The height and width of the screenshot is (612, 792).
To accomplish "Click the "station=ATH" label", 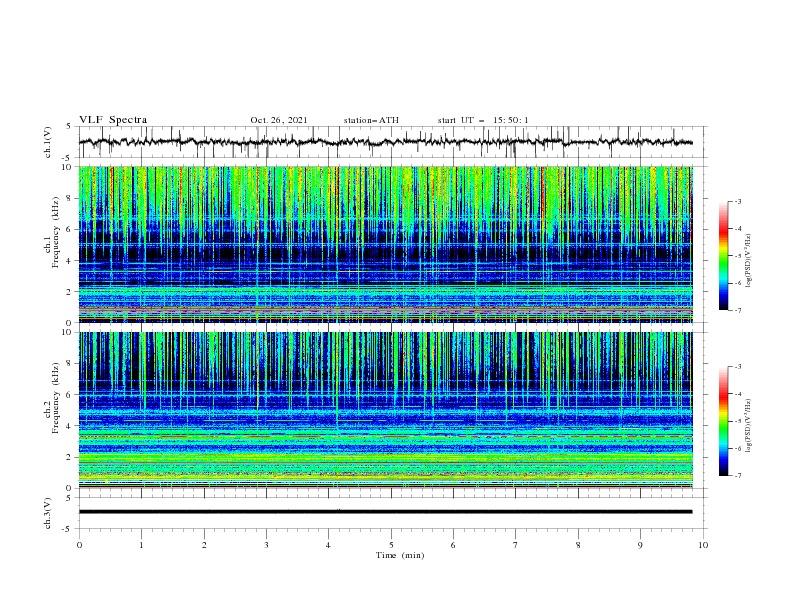I will tap(371, 120).
